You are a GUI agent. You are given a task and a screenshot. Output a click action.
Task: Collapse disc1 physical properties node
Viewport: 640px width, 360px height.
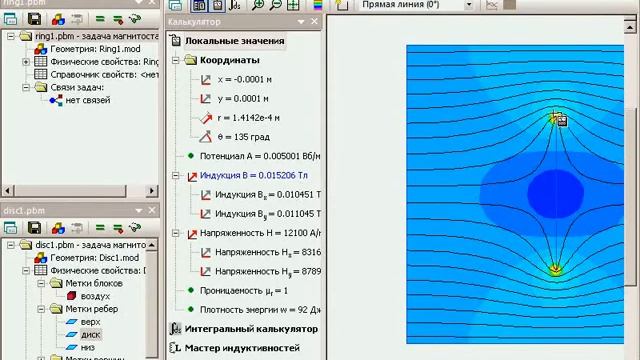coord(26,271)
